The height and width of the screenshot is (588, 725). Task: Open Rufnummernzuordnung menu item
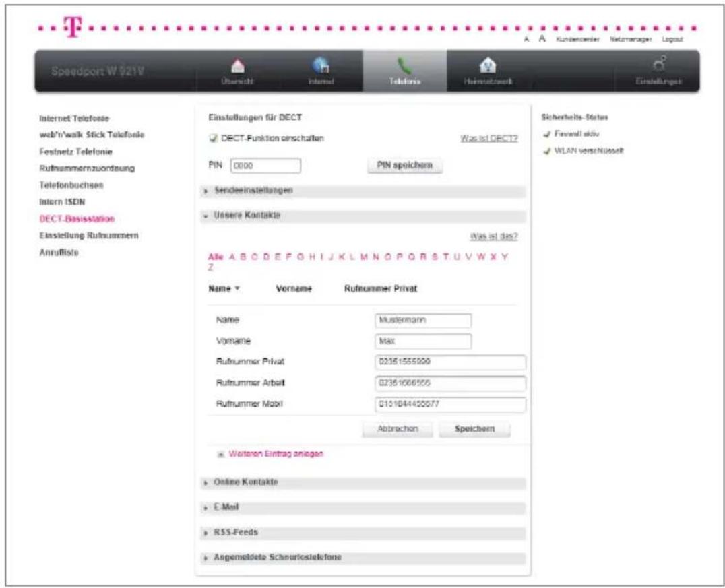[87, 168]
